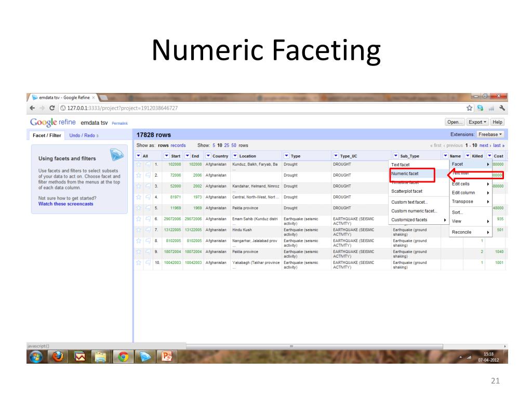The width and height of the screenshot is (532, 399).
Task: Star row 1
Action: pyautogui.click(x=138, y=164)
